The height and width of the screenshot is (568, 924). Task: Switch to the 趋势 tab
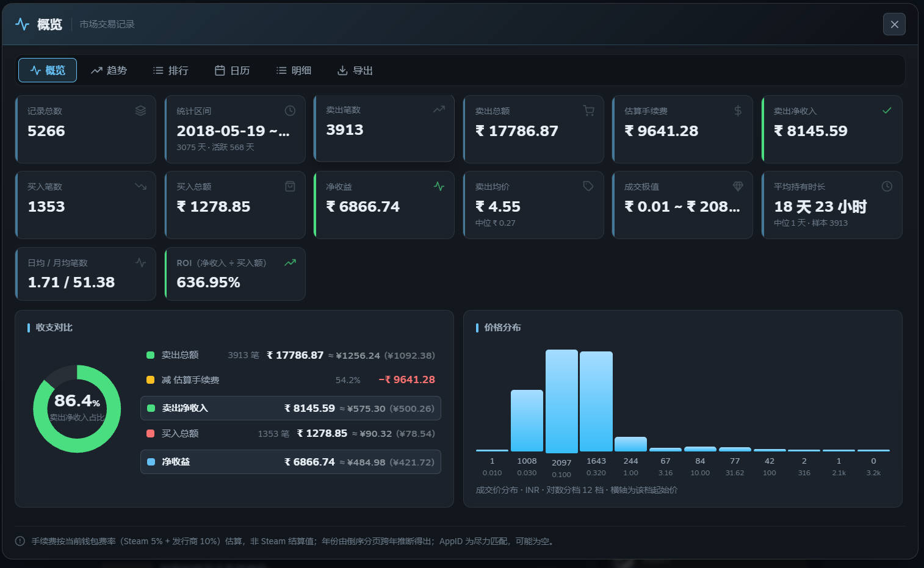[109, 70]
